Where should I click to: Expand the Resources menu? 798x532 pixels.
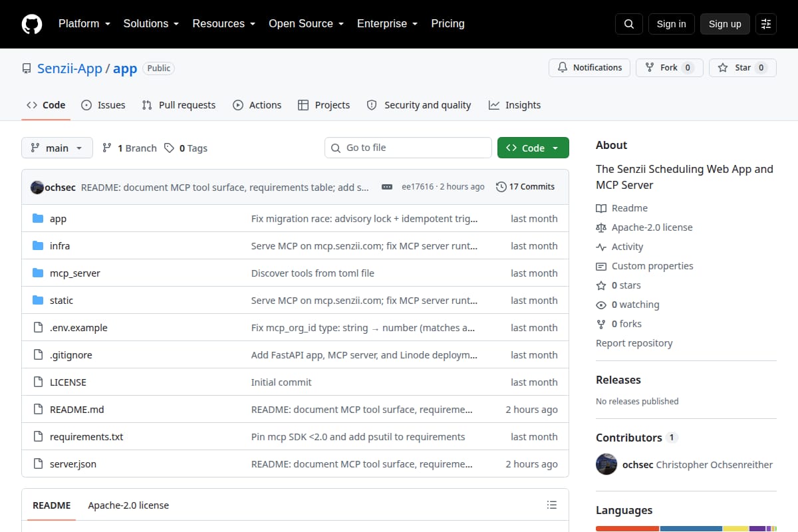coord(224,24)
